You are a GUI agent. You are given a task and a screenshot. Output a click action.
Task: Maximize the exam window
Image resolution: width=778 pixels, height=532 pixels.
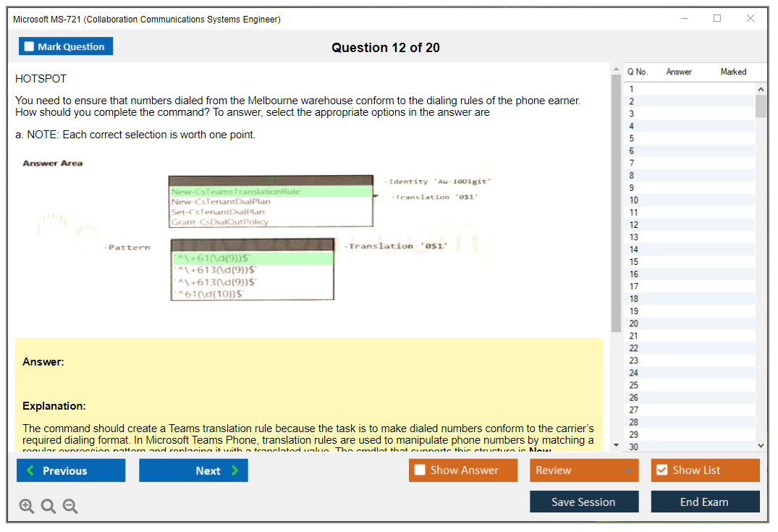717,18
